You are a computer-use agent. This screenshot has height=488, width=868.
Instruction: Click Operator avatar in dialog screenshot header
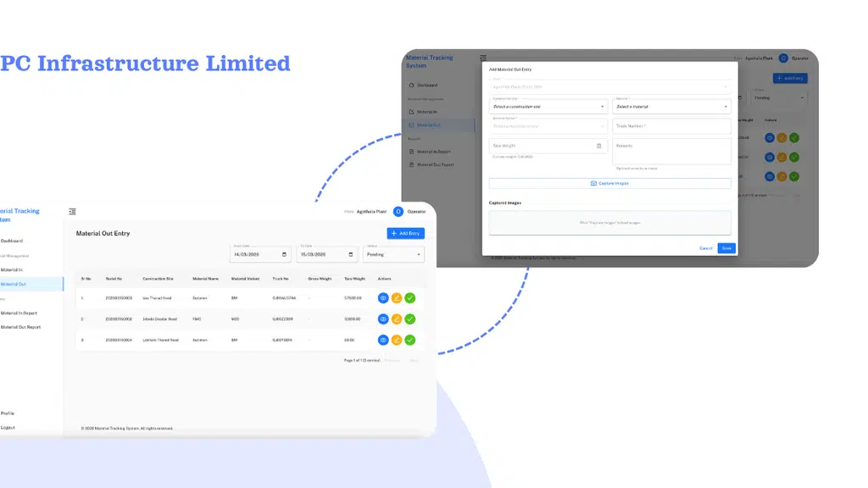click(x=783, y=58)
